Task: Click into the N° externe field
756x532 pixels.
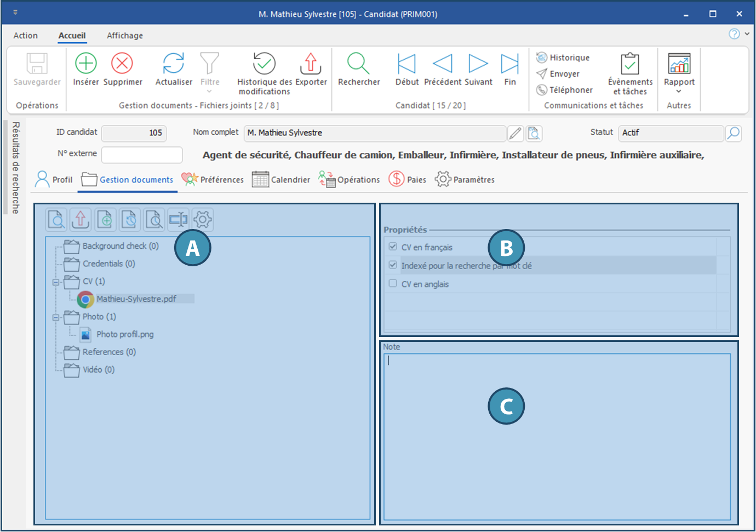Action: (142, 155)
